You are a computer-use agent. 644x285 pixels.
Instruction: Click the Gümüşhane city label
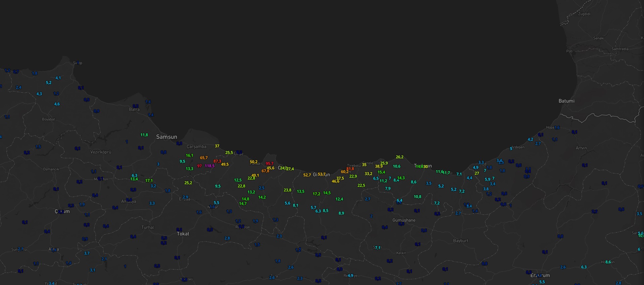point(404,220)
